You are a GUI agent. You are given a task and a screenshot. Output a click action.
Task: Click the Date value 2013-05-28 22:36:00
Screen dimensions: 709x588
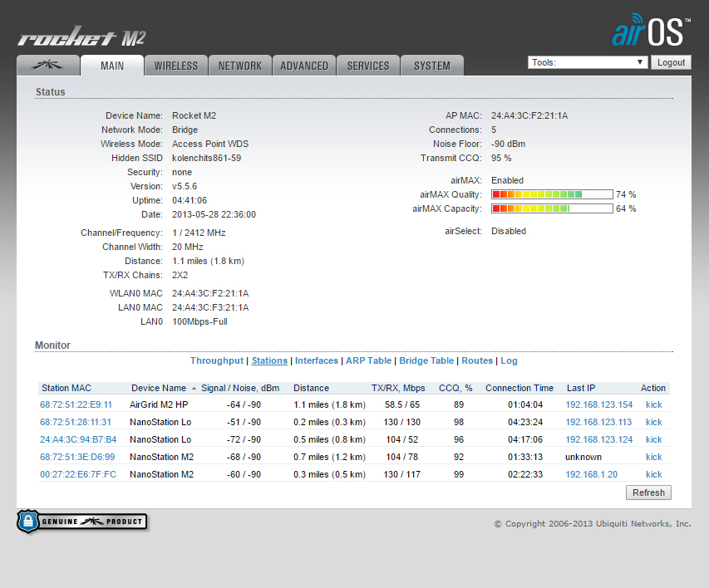[x=214, y=214]
